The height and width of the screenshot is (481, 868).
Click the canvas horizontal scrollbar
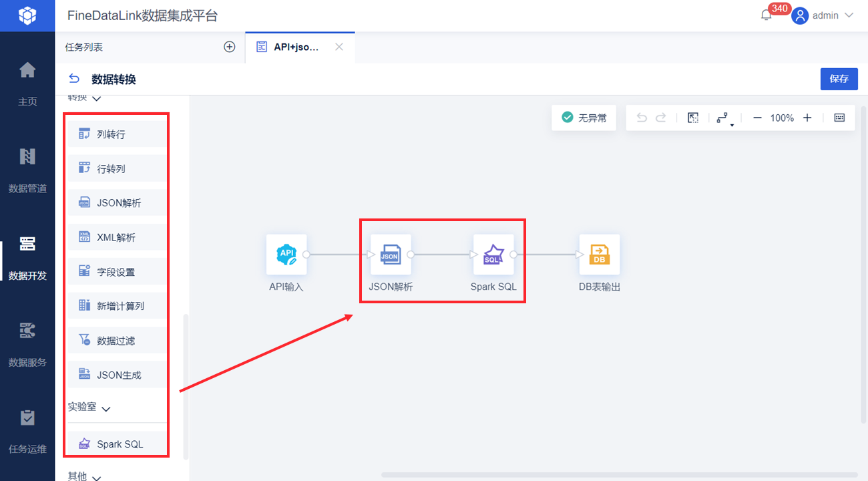coord(618,475)
